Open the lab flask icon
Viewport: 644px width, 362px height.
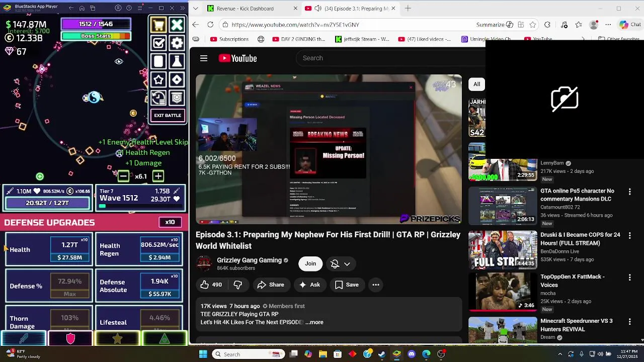click(x=177, y=61)
